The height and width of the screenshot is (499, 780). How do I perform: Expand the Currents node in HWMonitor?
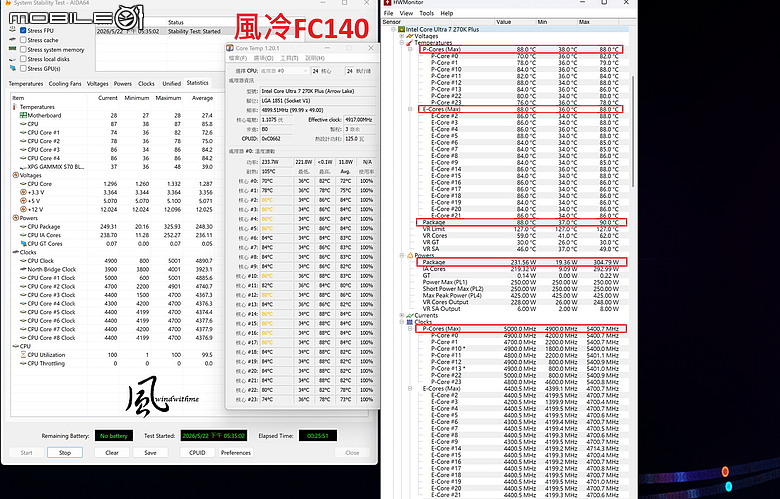point(402,315)
